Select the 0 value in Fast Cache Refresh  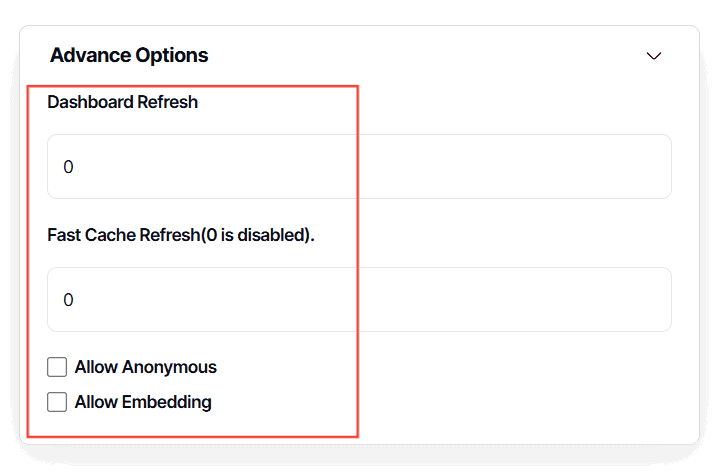pyautogui.click(x=68, y=300)
